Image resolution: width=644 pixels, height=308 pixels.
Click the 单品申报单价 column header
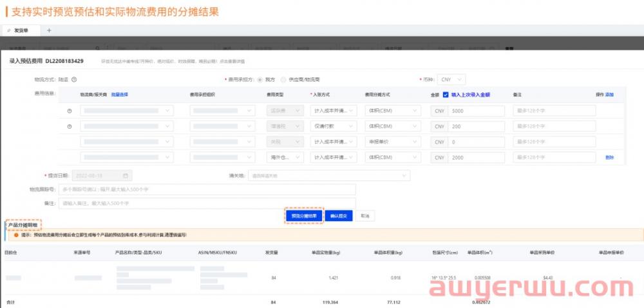tap(611, 253)
